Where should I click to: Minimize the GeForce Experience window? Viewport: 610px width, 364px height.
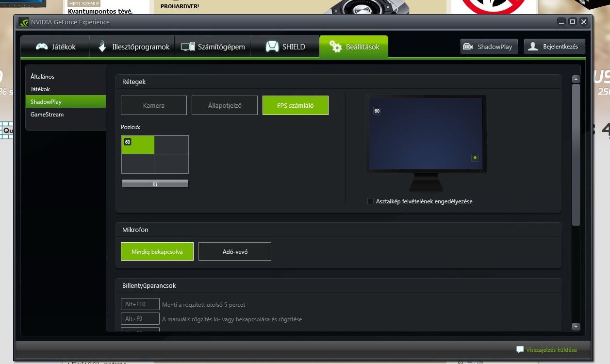click(x=561, y=22)
